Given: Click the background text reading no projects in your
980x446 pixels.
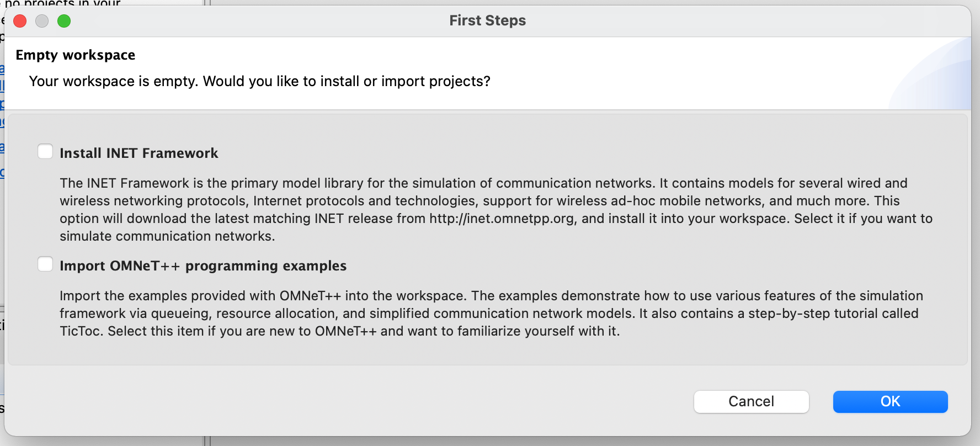Looking at the screenshot, I should click(62, 3).
